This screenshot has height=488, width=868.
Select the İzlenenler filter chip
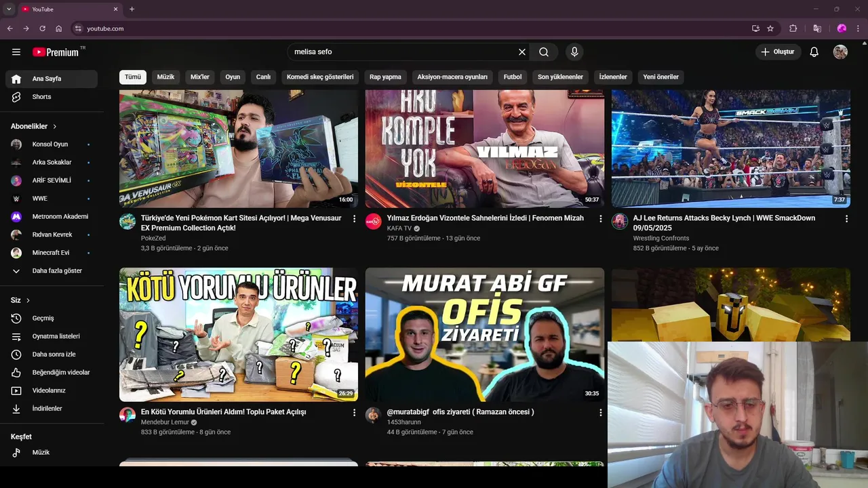coord(613,77)
